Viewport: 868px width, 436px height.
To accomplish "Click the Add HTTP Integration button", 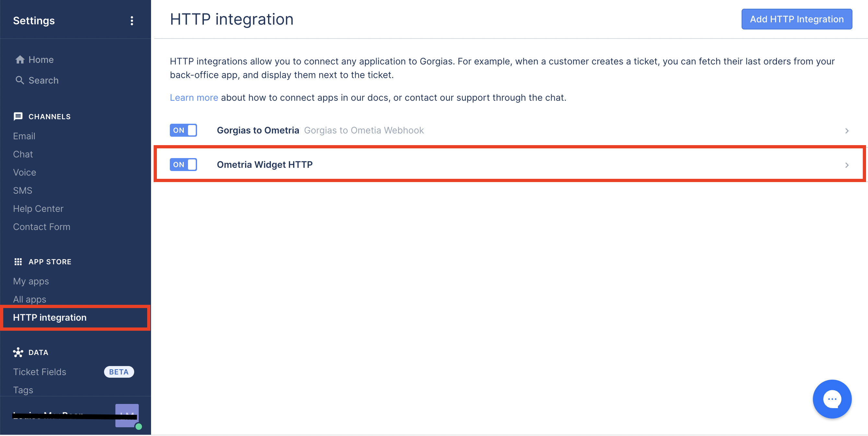I will pos(796,19).
